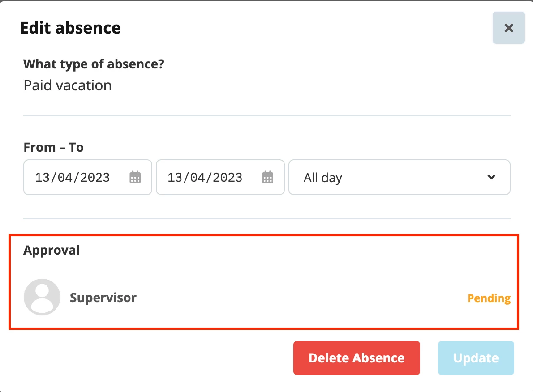Viewport: 533px width, 392px height.
Task: Click the Delete Absence button
Action: click(357, 358)
